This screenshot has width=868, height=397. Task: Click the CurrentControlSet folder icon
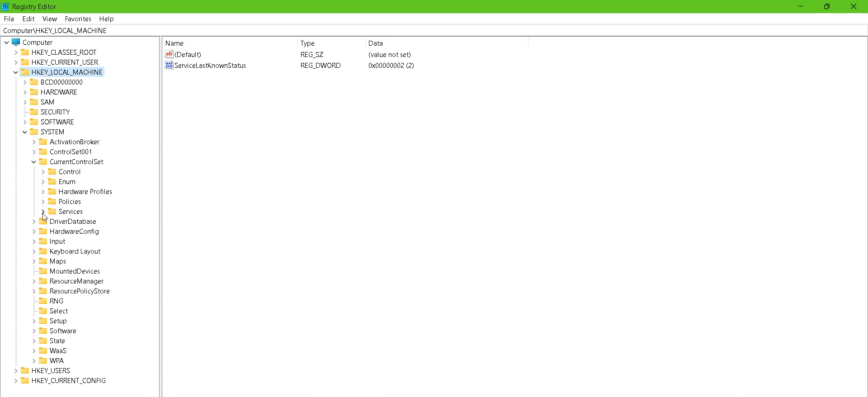(x=43, y=161)
